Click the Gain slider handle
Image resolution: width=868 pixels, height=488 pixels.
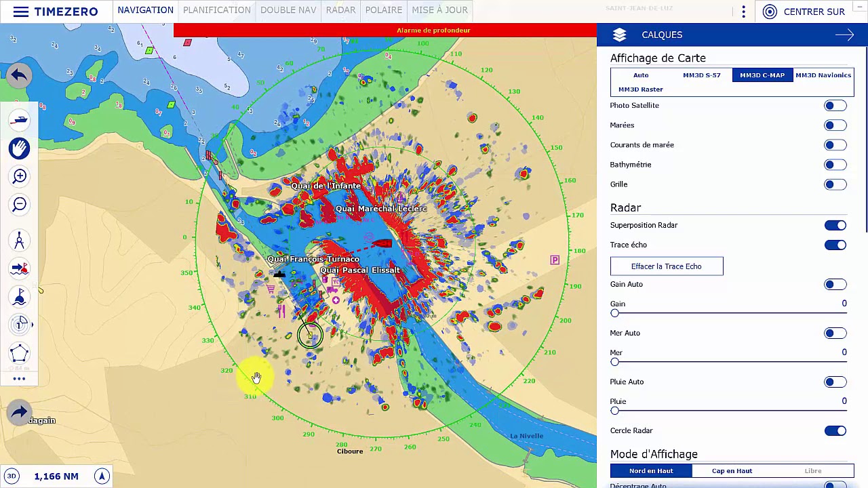615,313
